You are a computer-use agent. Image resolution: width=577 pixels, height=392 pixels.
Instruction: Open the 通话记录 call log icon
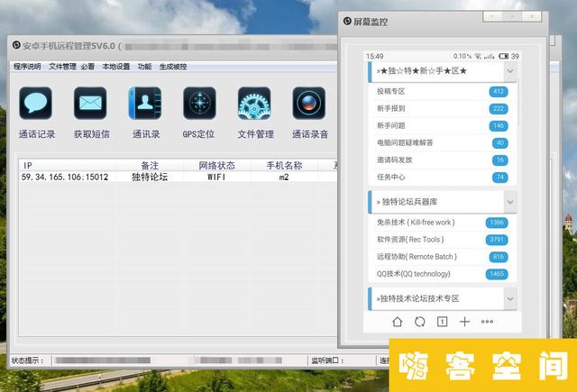35,103
